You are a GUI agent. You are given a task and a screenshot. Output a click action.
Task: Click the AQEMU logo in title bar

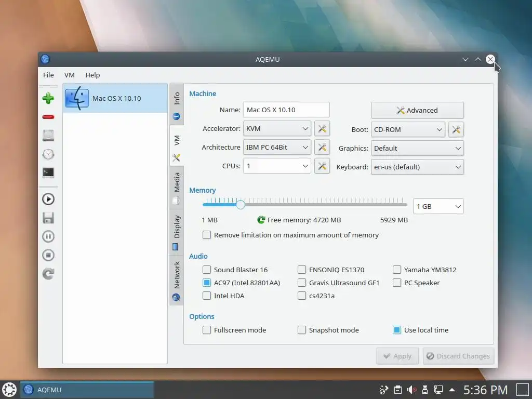(x=45, y=59)
